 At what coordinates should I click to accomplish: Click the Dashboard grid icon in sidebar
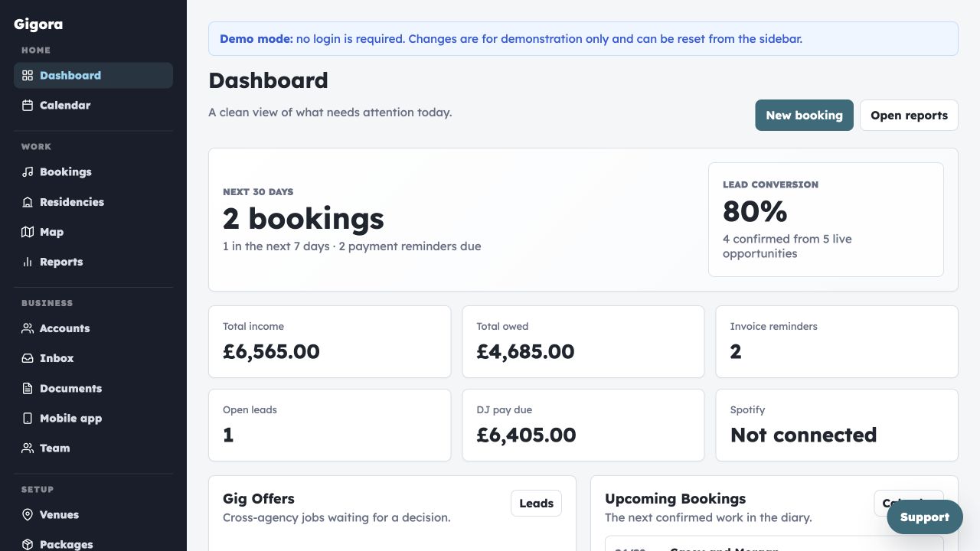click(28, 76)
